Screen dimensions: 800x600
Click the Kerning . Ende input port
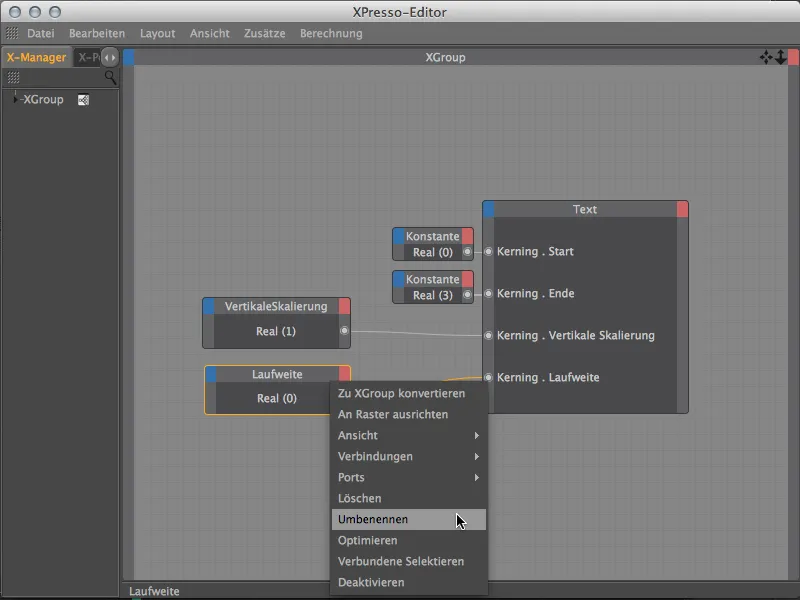[x=488, y=293]
